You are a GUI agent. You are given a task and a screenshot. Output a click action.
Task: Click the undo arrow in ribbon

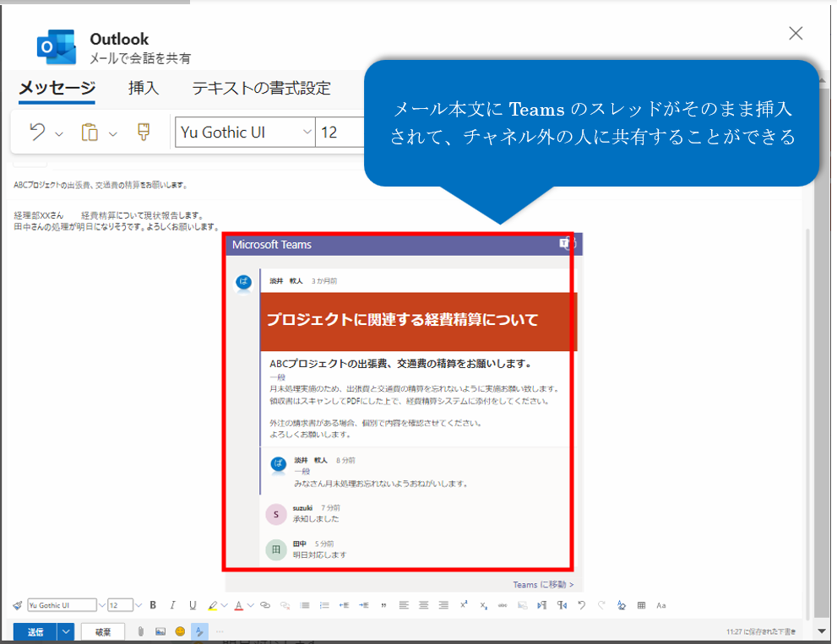pos(37,132)
